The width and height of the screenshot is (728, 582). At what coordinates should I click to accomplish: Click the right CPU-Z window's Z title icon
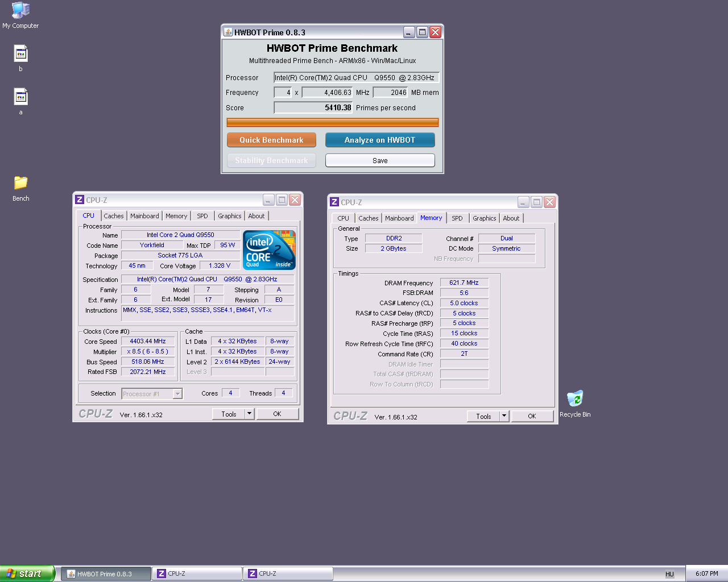pos(334,202)
